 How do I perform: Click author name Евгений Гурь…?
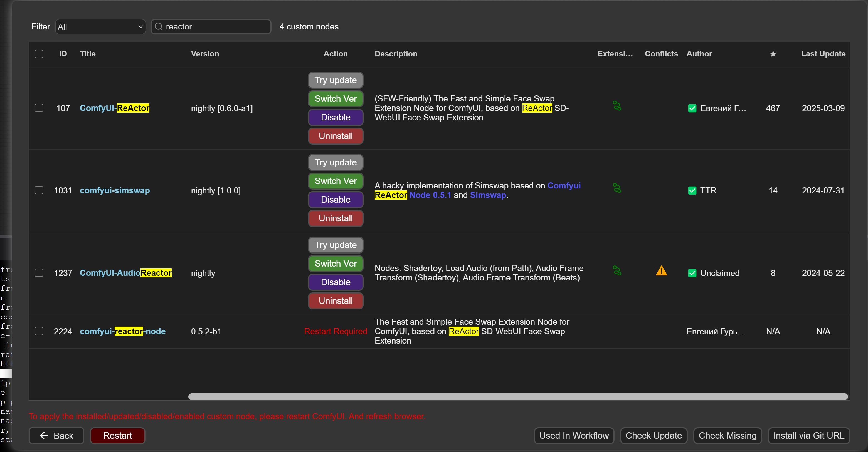(716, 331)
